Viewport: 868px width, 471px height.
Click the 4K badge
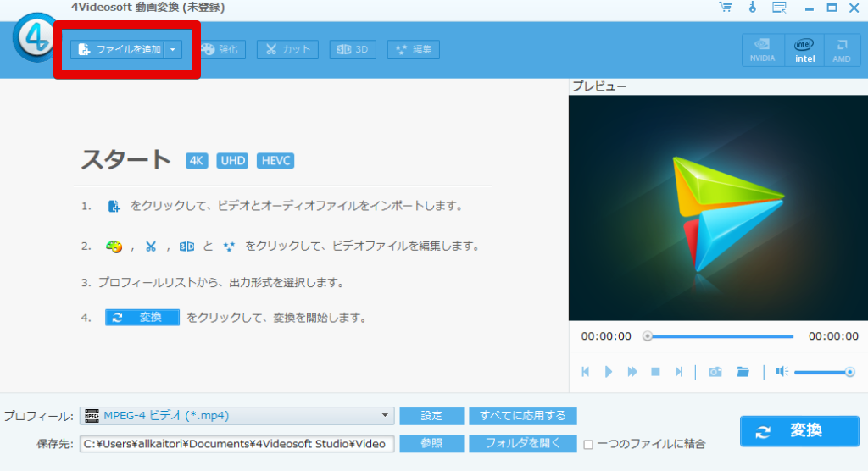pos(197,160)
